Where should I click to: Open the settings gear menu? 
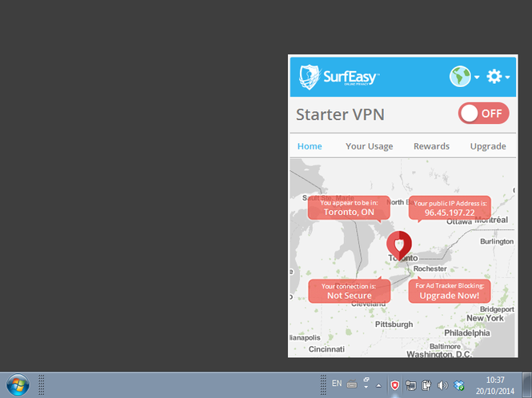point(494,77)
